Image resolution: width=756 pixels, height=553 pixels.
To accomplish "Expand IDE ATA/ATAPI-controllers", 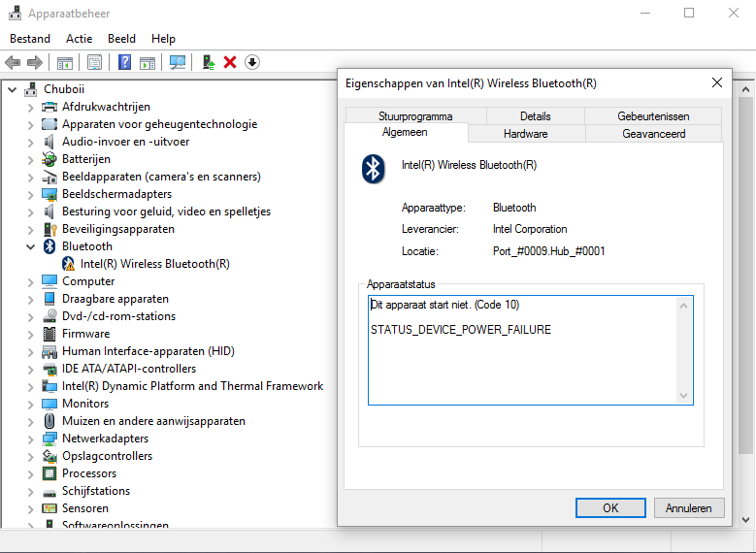I will [x=30, y=370].
